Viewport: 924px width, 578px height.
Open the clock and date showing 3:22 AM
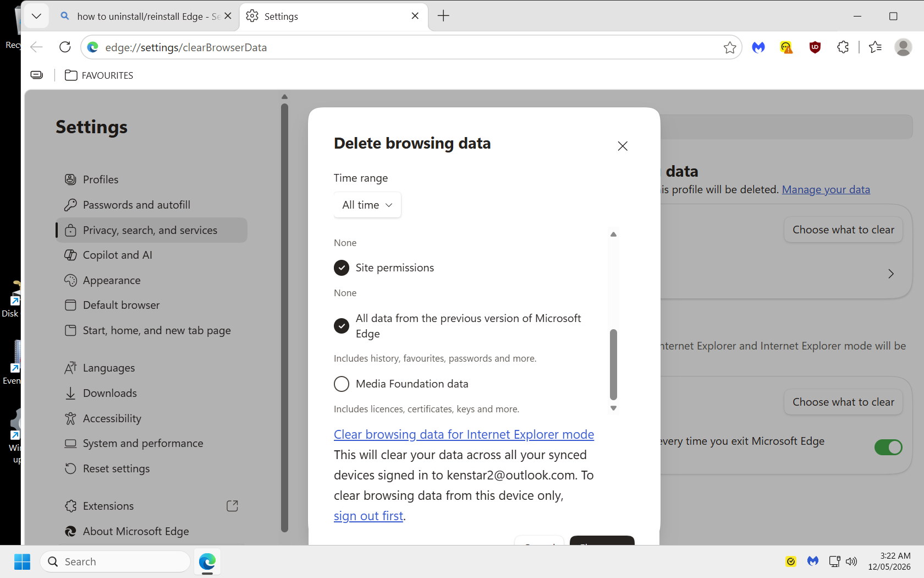(x=889, y=561)
